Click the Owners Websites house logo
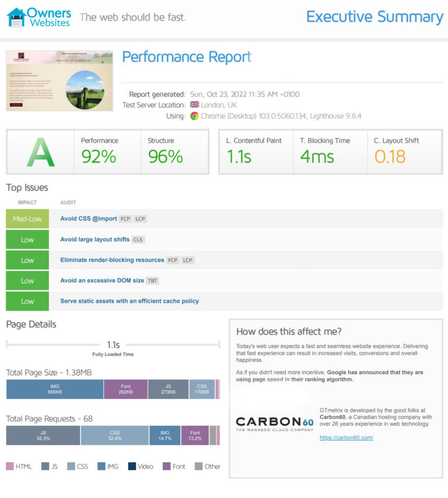This screenshot has height=498, width=448. (16, 18)
